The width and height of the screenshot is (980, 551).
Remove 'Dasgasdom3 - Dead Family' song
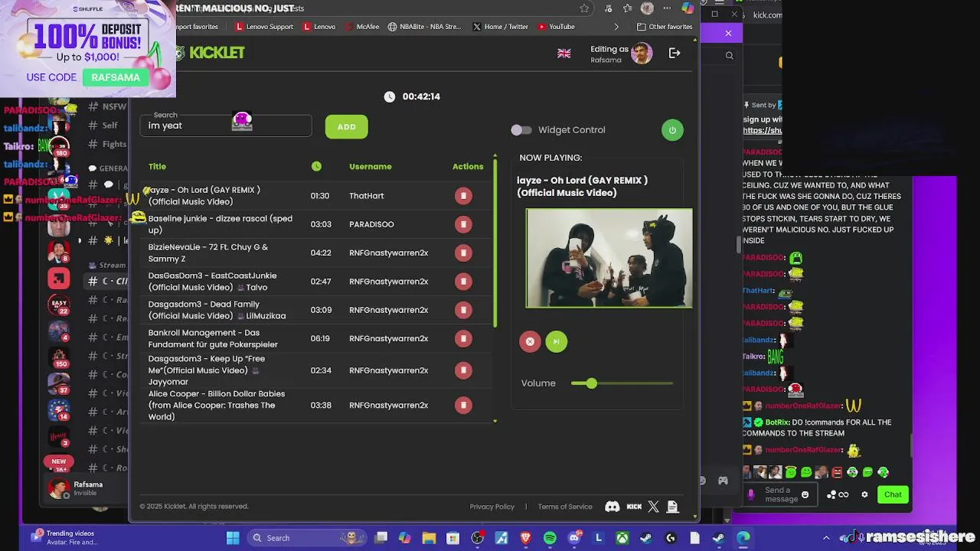[x=463, y=310]
